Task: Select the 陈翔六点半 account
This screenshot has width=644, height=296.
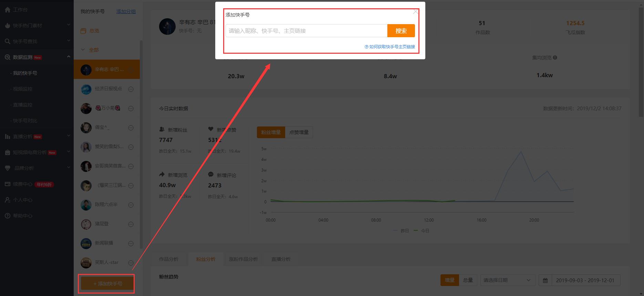Action: pos(107,205)
